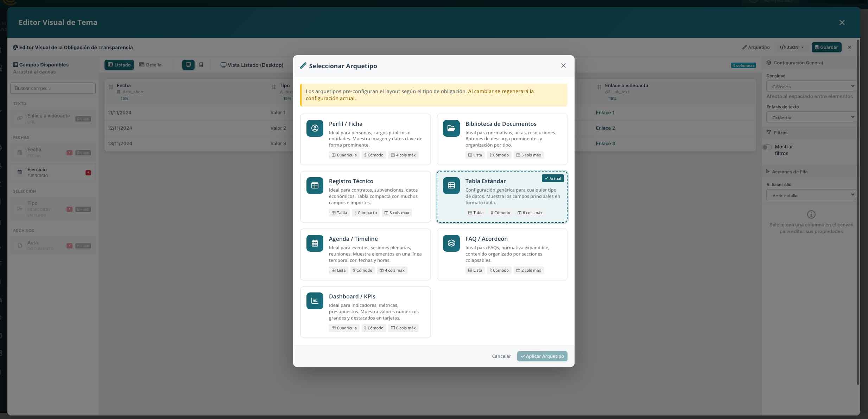
Task: Click the Perfil / Ficha user icon
Action: 315,128
